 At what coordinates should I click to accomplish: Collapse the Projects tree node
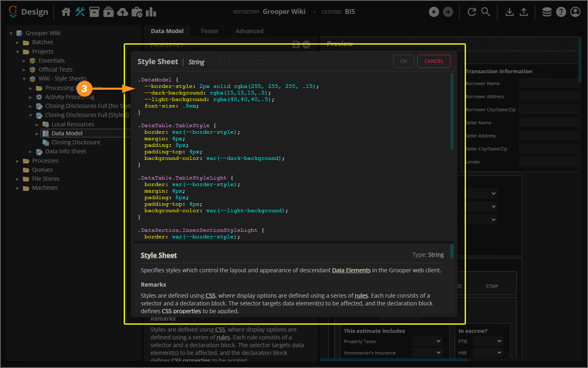(18, 52)
